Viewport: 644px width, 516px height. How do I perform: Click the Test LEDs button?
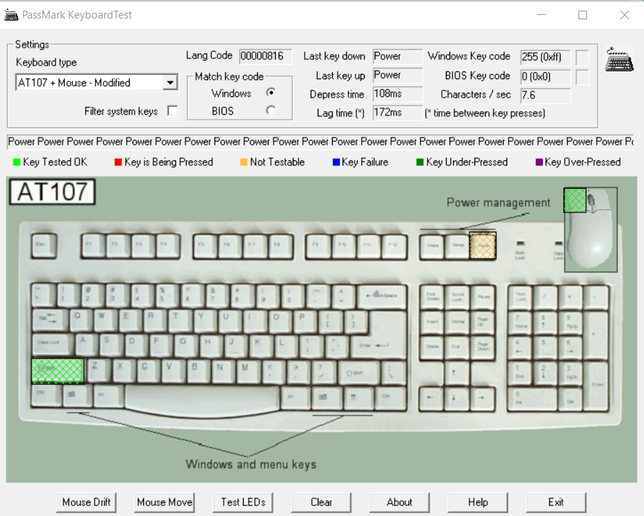tap(243, 502)
